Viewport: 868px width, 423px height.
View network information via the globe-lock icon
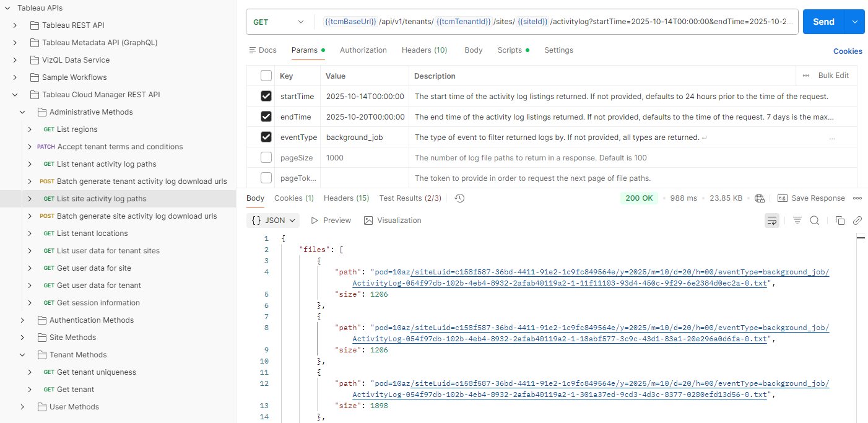(x=760, y=198)
